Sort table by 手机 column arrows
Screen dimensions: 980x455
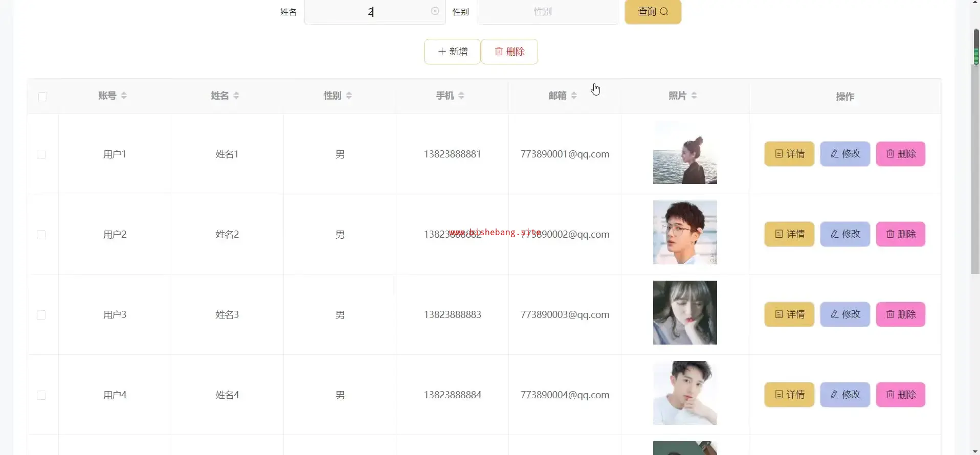click(x=461, y=96)
